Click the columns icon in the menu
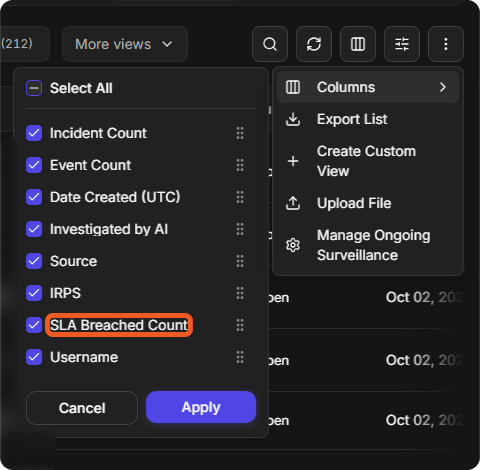Image resolution: width=480 pixels, height=470 pixels. tap(293, 87)
